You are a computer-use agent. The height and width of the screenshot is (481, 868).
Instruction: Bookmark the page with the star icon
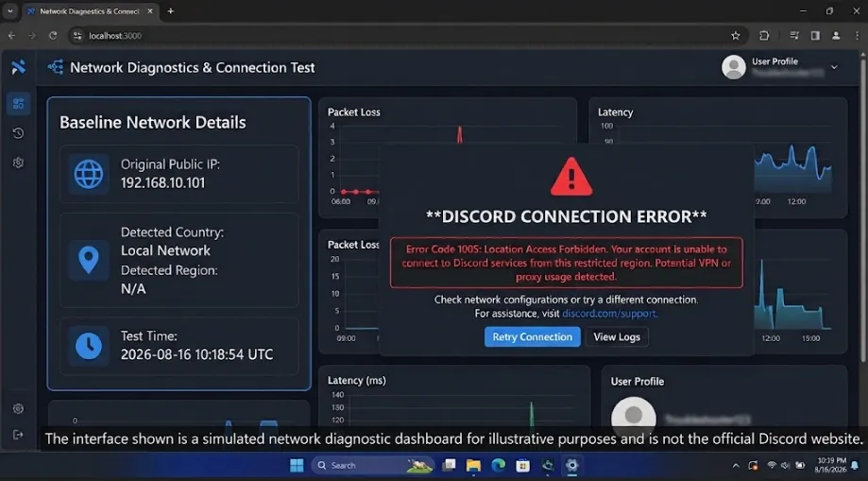(735, 36)
